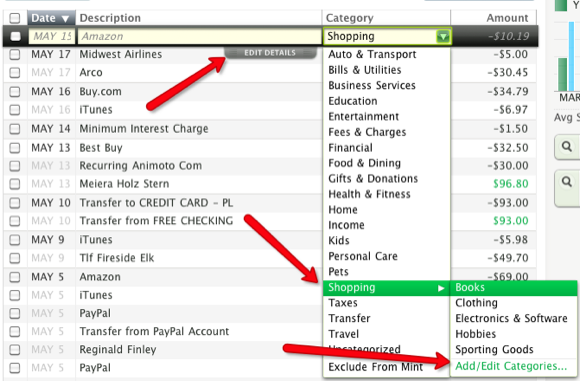Select Income in category list
This screenshot has height=381, width=580.
pos(346,225)
